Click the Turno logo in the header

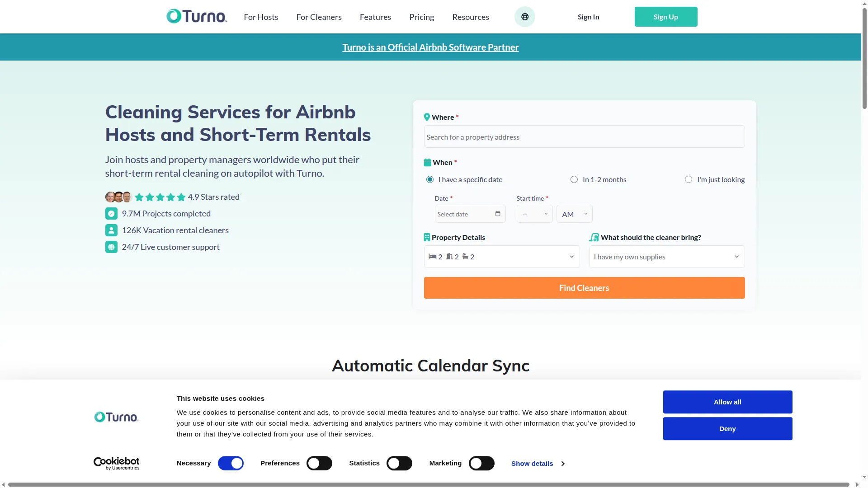coord(197,17)
